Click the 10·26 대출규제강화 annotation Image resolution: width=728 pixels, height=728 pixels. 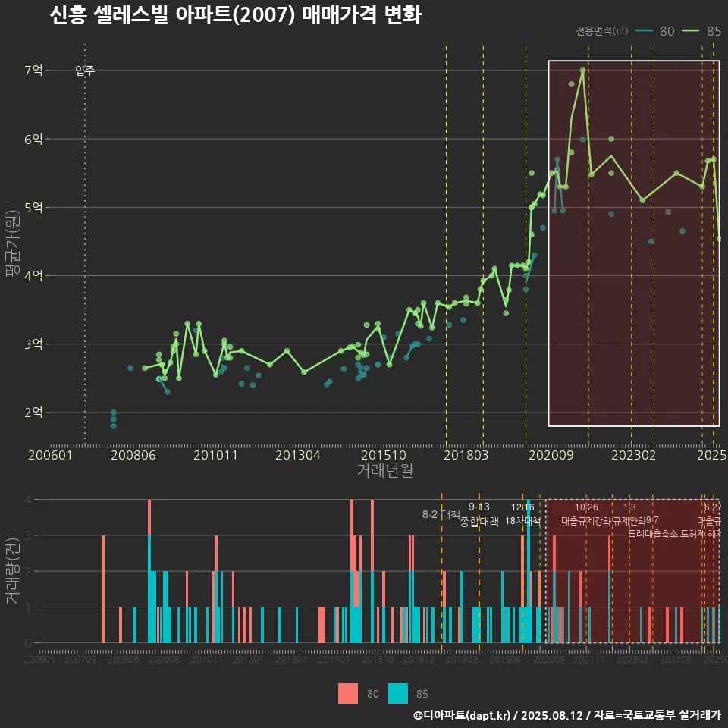[586, 513]
